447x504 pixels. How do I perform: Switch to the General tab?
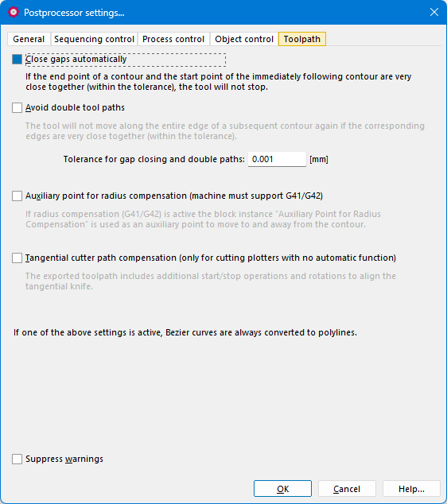click(29, 39)
